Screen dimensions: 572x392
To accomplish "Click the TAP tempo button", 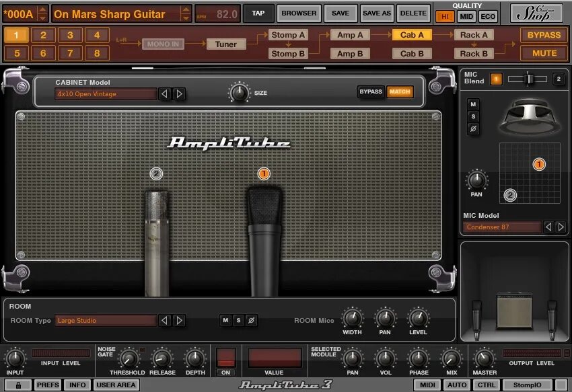I will 258,13.
